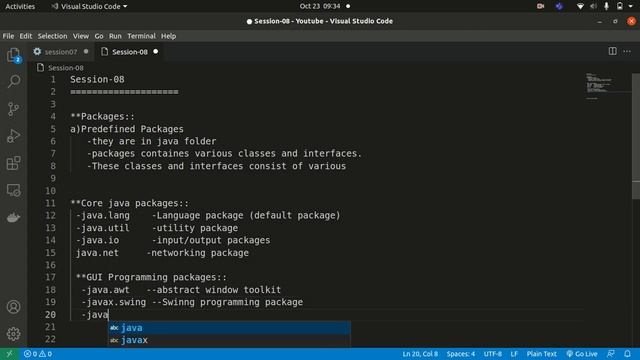Open the system menu dropdown arrow
This screenshot has height=360, width=640.
click(631, 6)
